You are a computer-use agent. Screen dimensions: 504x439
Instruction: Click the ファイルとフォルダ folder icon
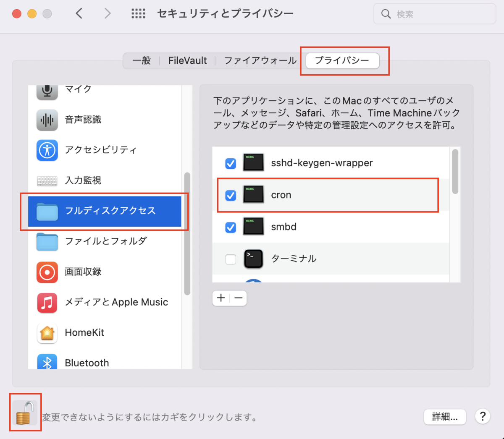pyautogui.click(x=47, y=242)
